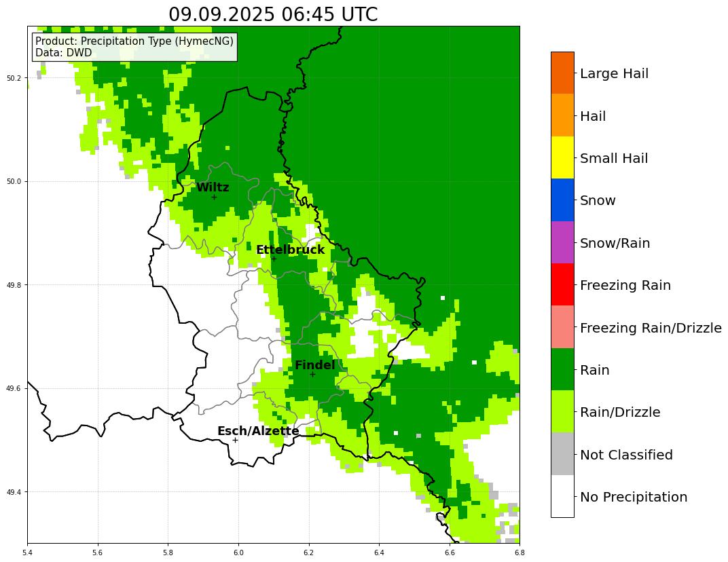Click the 'Rain/Drizzle' legend label
Screen dimensions: 728x562
point(620,412)
